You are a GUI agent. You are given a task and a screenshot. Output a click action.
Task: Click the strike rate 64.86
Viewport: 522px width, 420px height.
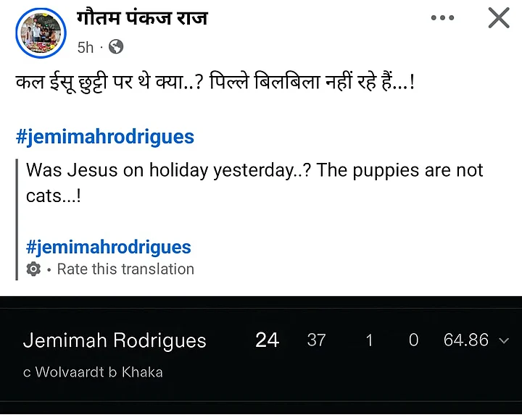465,340
